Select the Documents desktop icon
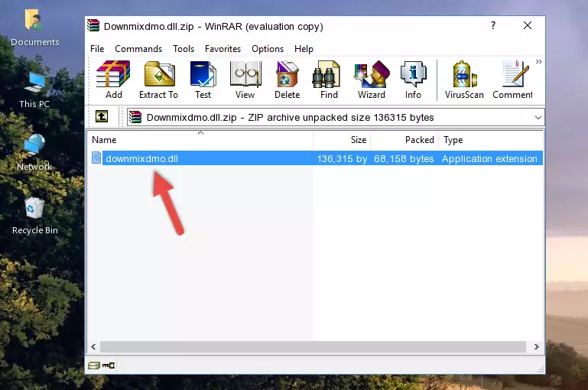The width and height of the screenshot is (588, 390). [35, 28]
